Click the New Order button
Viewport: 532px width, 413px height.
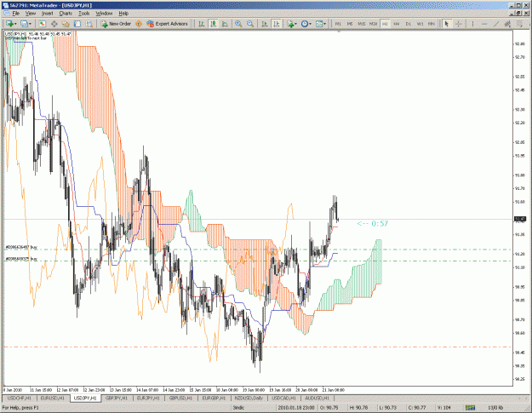click(x=116, y=24)
